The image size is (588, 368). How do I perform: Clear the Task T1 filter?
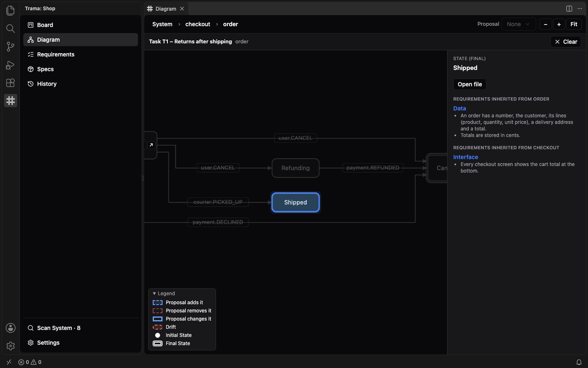[x=566, y=42]
